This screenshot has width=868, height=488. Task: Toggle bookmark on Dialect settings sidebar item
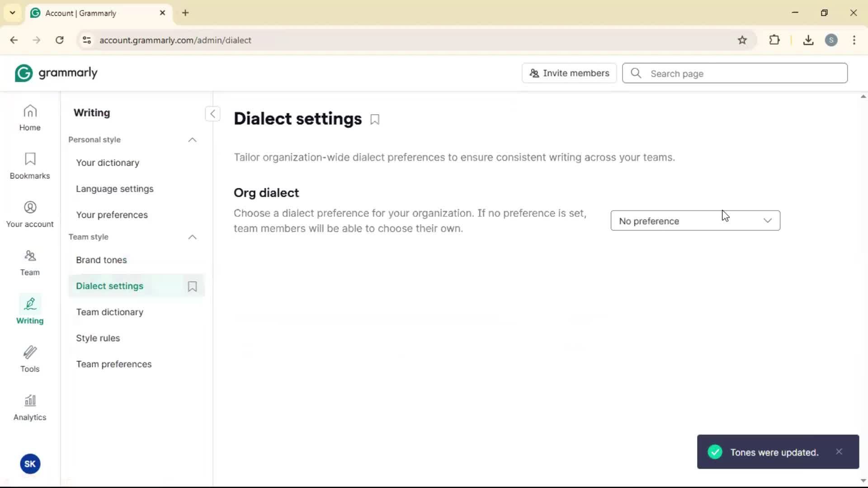(192, 286)
